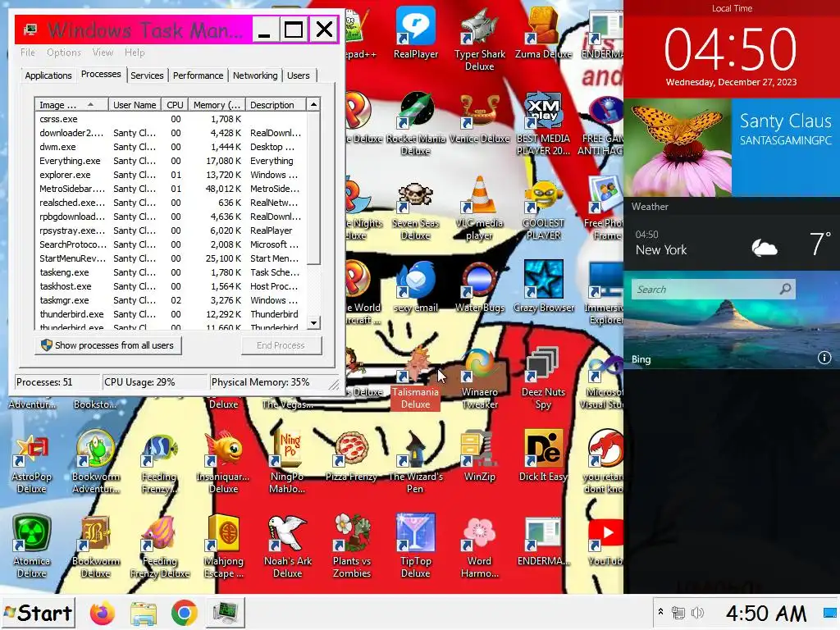Open Winaero Tweaker desktop shortcut
This screenshot has width=840, height=630.
click(479, 378)
